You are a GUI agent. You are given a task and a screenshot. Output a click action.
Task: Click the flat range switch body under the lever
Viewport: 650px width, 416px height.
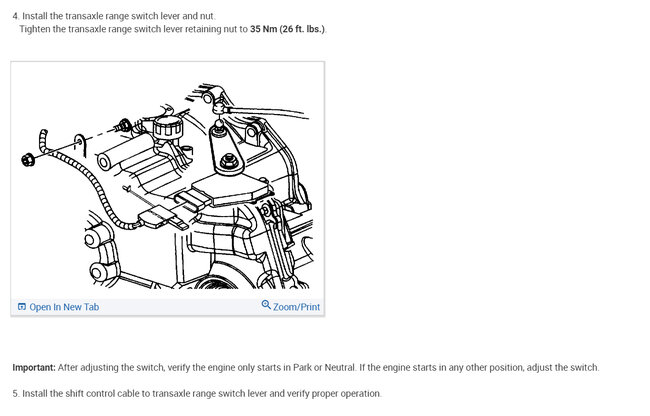(x=232, y=189)
